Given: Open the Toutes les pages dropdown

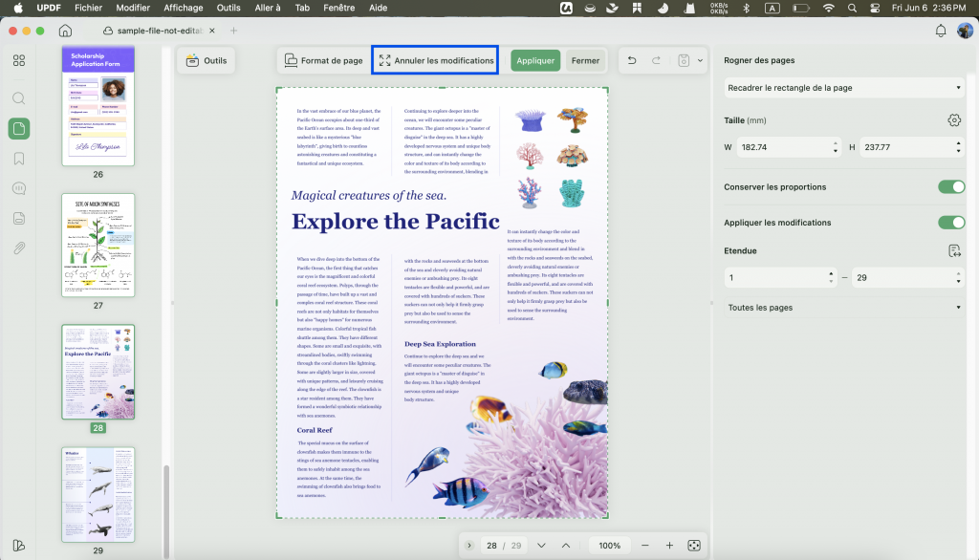Looking at the screenshot, I should [844, 307].
